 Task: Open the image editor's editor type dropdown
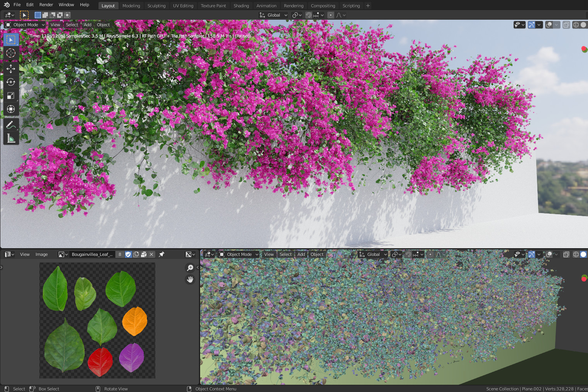(x=9, y=254)
